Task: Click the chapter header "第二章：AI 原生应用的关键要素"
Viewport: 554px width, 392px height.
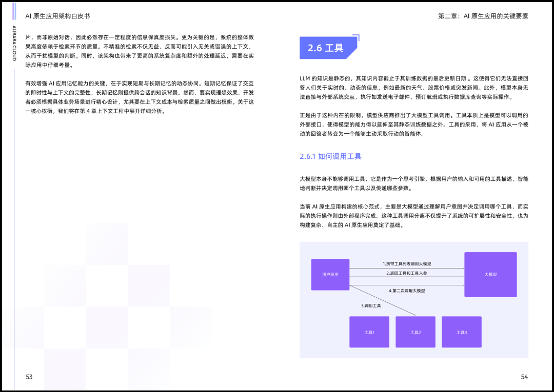Action: pyautogui.click(x=483, y=16)
